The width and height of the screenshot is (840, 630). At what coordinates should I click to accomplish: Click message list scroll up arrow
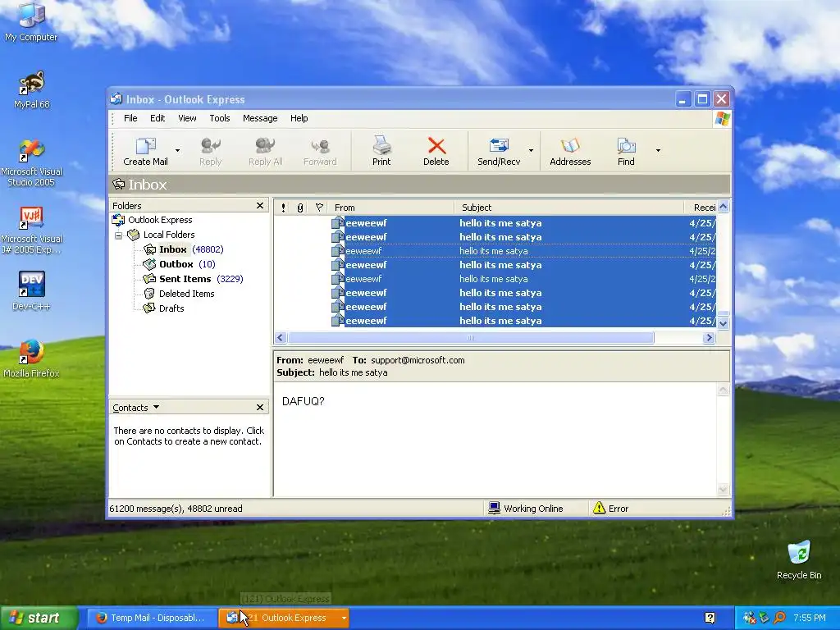[723, 206]
